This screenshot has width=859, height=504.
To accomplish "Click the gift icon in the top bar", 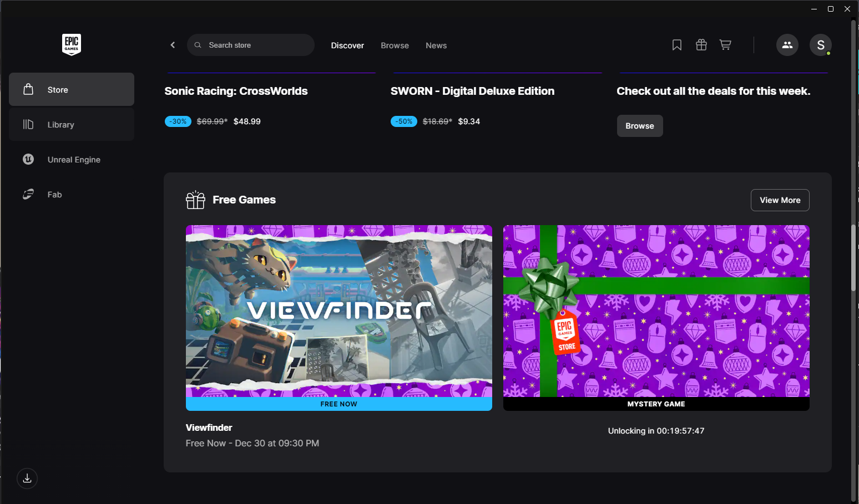I will (x=701, y=45).
